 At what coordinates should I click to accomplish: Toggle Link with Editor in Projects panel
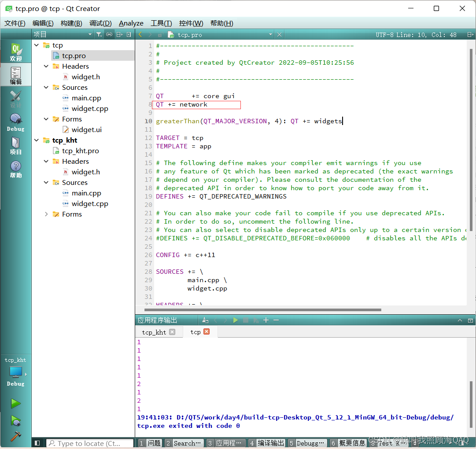(109, 34)
